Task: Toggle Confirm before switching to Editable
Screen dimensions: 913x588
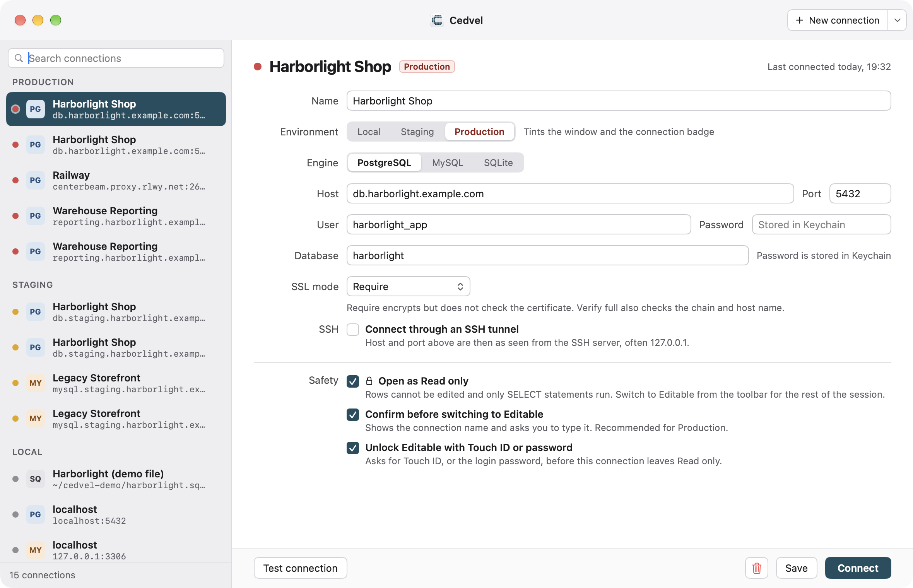Action: point(353,415)
